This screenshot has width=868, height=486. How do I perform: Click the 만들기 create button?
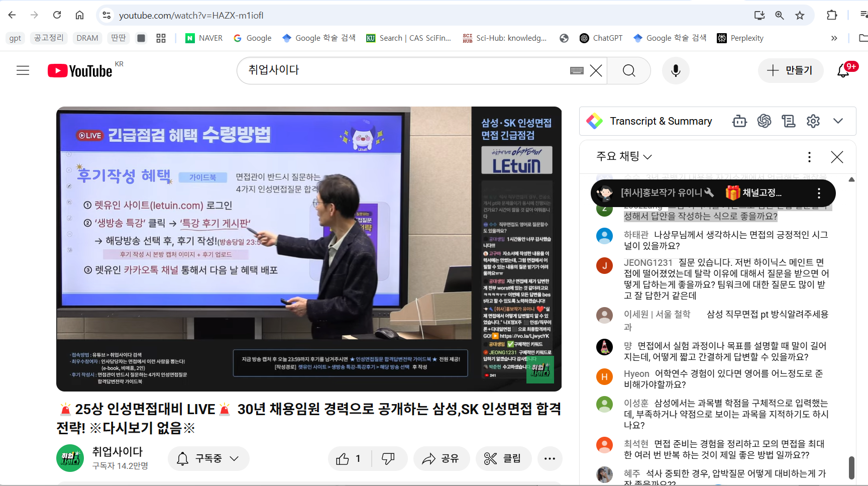coord(790,70)
